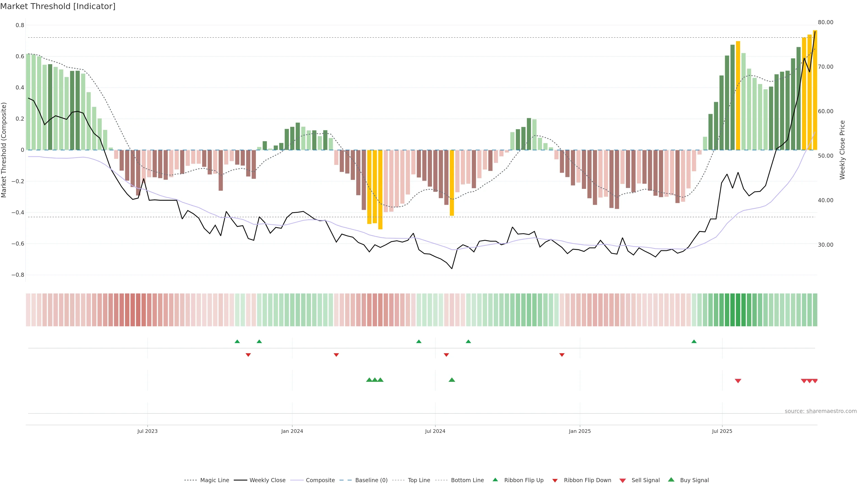Screen dimensions: 868x488
Task: Click the Jul 2025 x-axis label
Action: click(722, 431)
